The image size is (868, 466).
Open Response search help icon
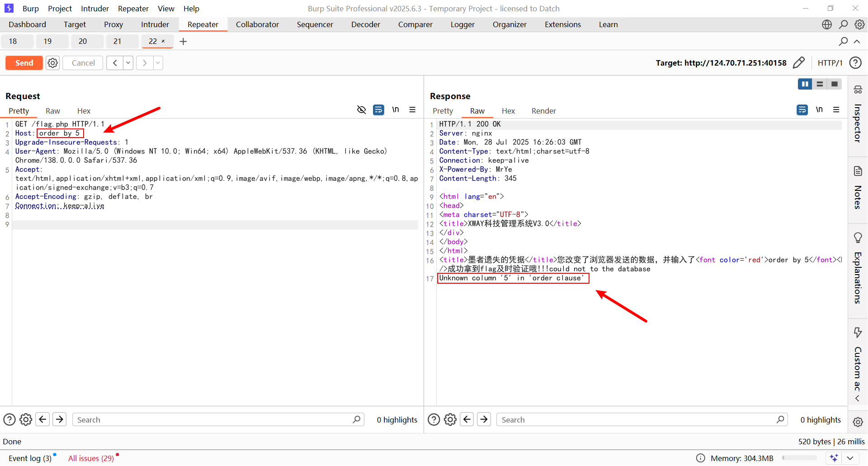[434, 419]
